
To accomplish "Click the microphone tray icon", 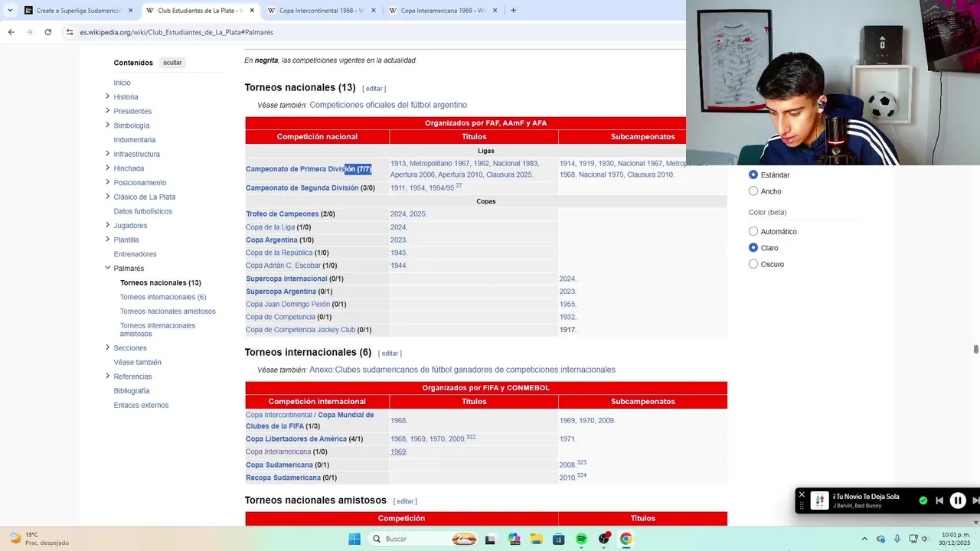I will (x=897, y=539).
